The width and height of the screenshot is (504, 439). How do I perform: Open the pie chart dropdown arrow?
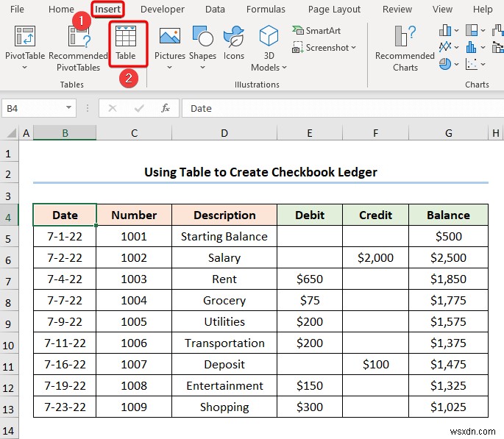456,64
